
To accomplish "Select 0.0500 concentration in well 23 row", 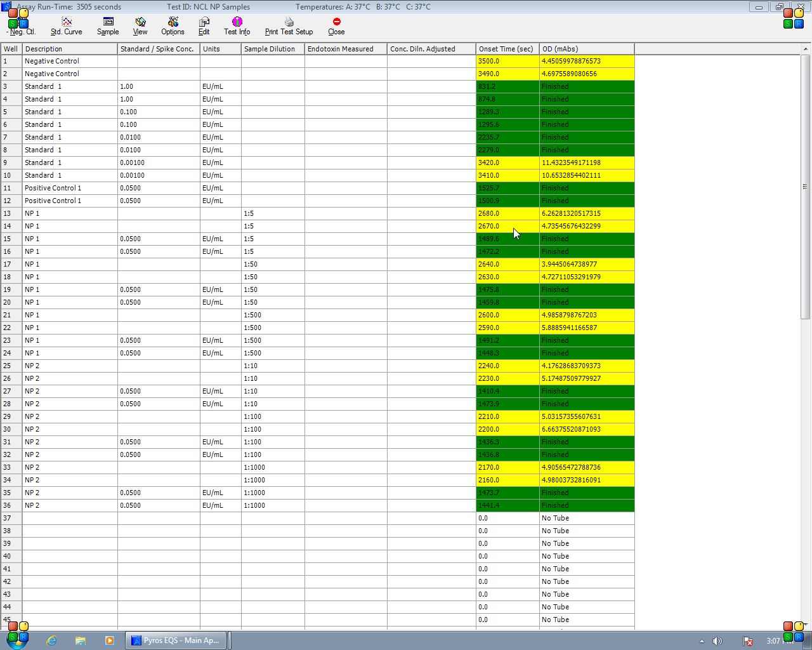I will [x=159, y=340].
